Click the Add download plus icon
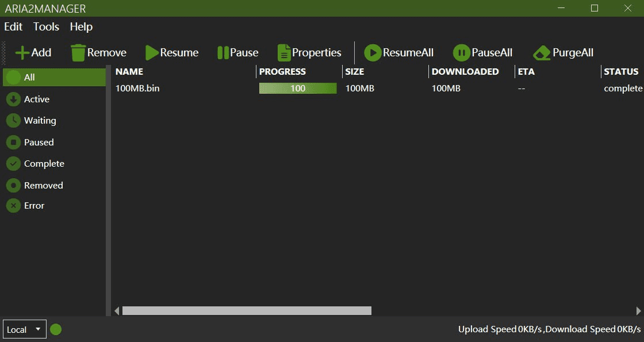The image size is (644, 342). click(x=22, y=53)
